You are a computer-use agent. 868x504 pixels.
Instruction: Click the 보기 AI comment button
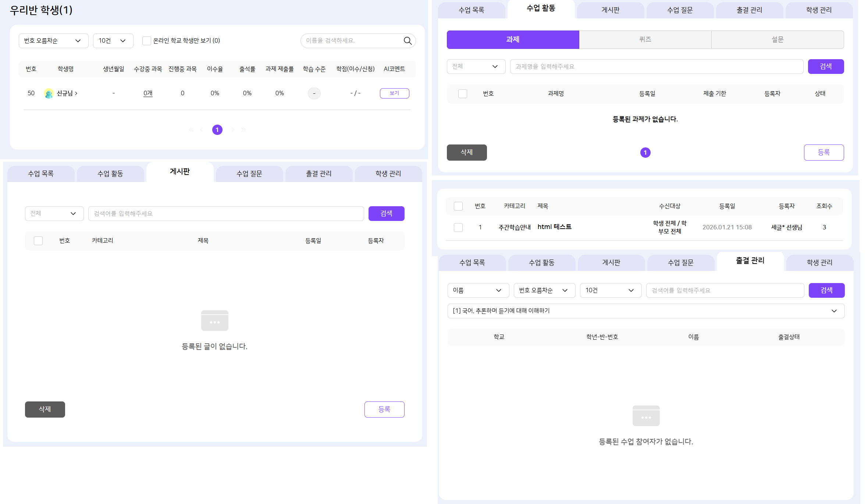pos(394,93)
